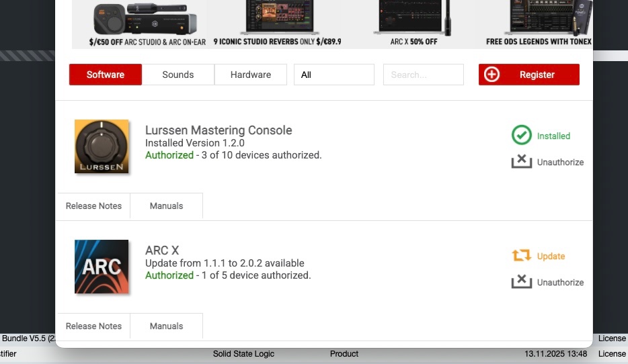Click '1 of 5 device authorized' status
The width and height of the screenshot is (628, 364).
[256, 275]
